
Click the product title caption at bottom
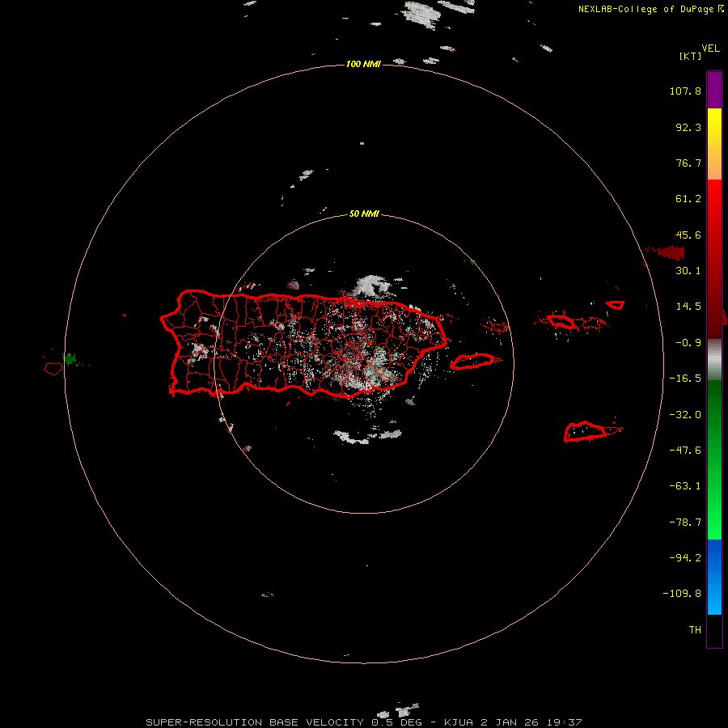(x=363, y=722)
